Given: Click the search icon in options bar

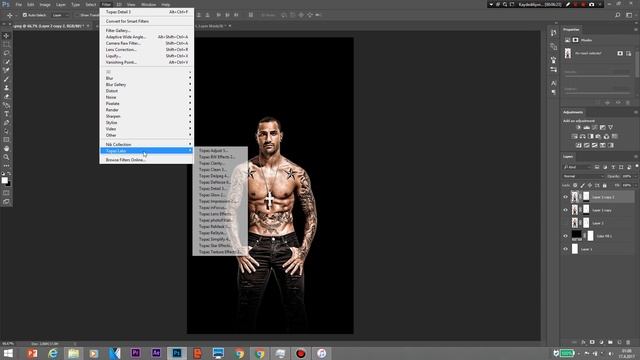Looking at the screenshot, I should (618, 15).
